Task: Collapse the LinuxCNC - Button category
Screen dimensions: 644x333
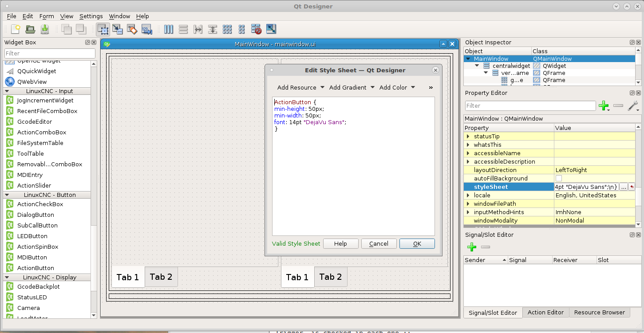Action: click(8, 195)
